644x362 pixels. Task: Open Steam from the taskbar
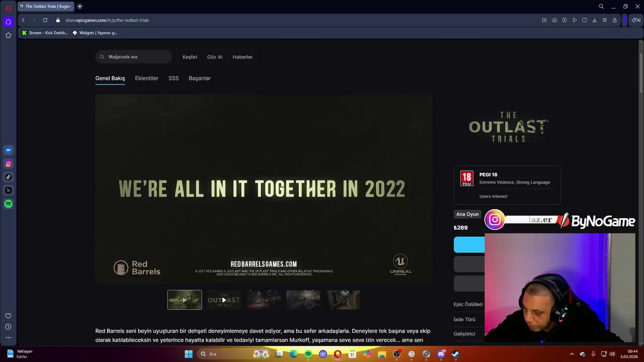click(x=456, y=354)
